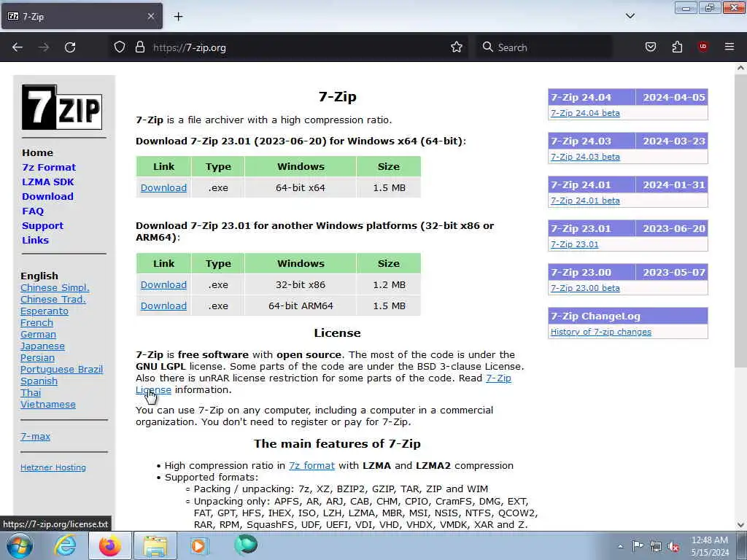The height and width of the screenshot is (560, 747).
Task: Open 7-Zip 24.01 beta link
Action: pos(585,201)
